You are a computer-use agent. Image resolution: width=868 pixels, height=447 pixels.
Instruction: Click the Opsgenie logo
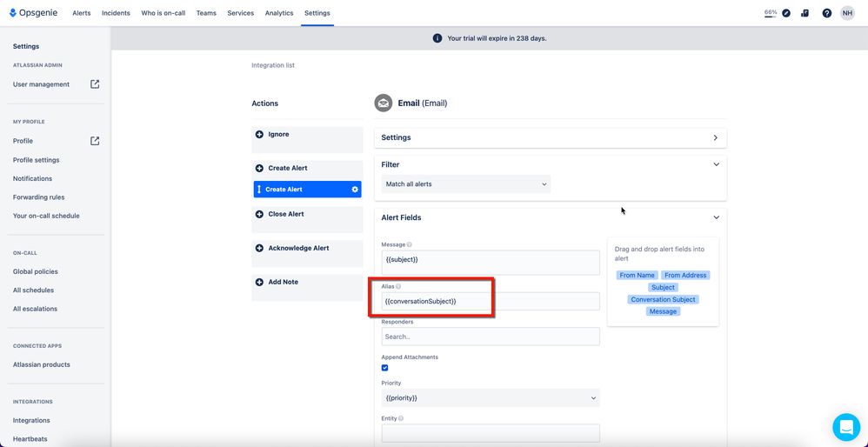35,13
